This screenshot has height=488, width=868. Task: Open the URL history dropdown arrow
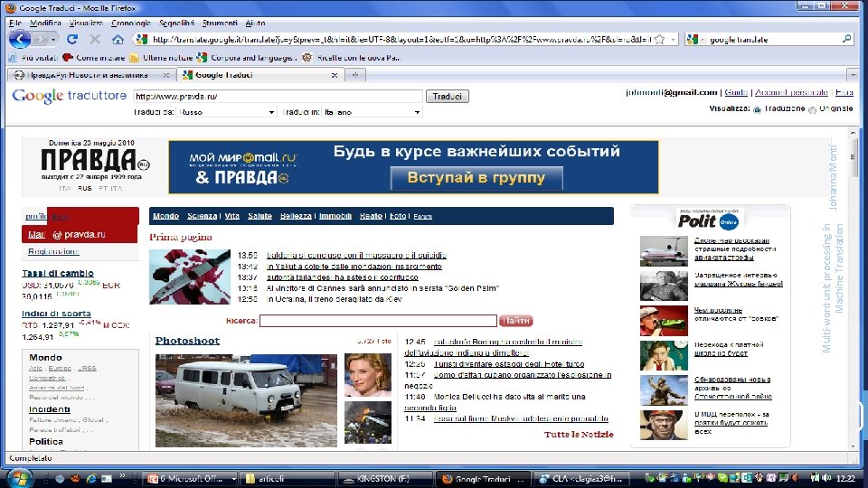[673, 39]
